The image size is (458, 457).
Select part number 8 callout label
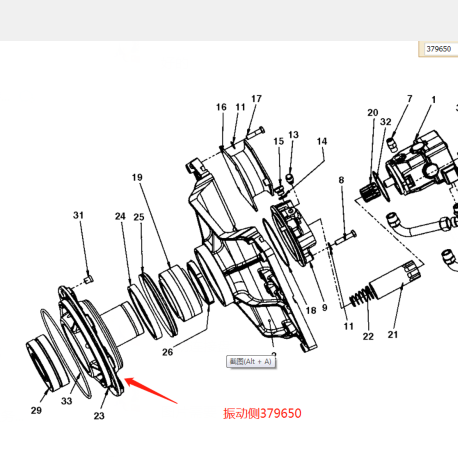[341, 180]
